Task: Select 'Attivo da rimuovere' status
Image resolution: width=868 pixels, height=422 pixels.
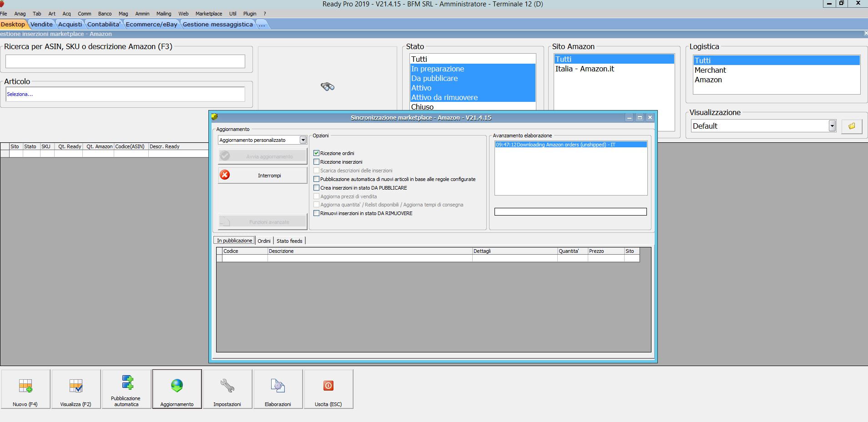Action: pos(473,97)
